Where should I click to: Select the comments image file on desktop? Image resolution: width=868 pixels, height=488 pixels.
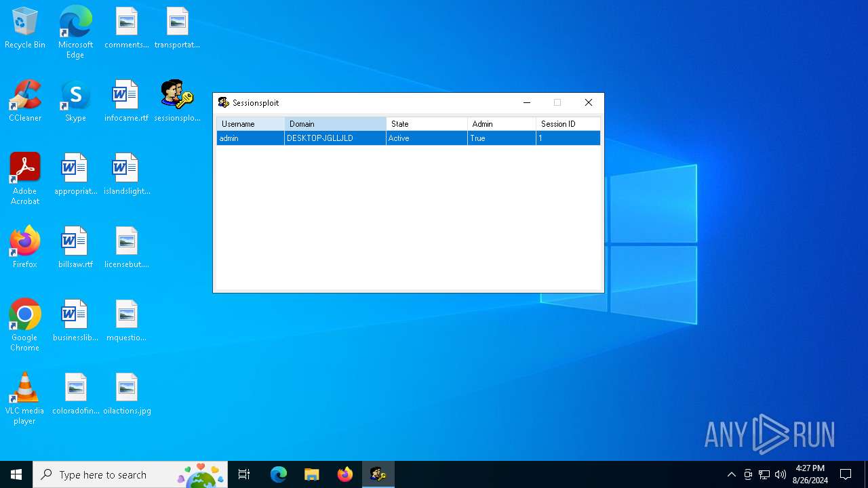tap(126, 28)
